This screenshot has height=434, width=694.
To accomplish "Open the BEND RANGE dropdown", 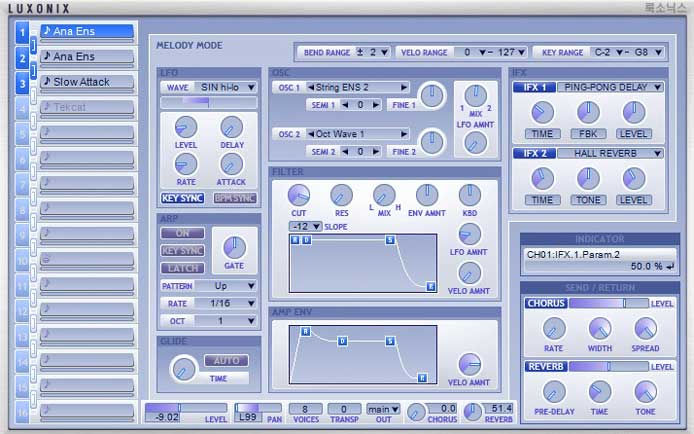I will point(373,52).
